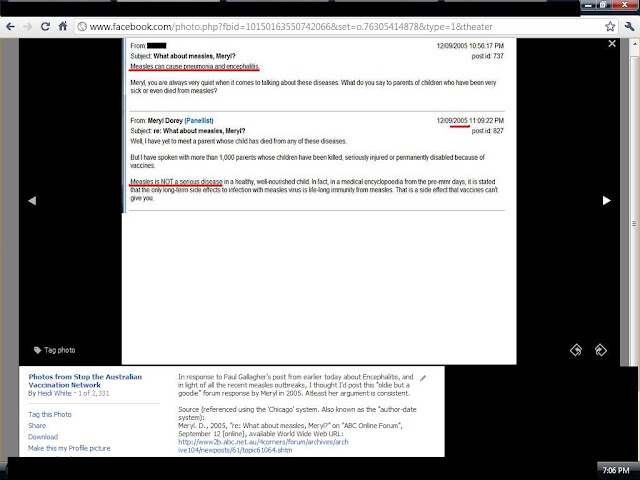
Task: Show the next photo with right arrow
Action: tap(607, 200)
